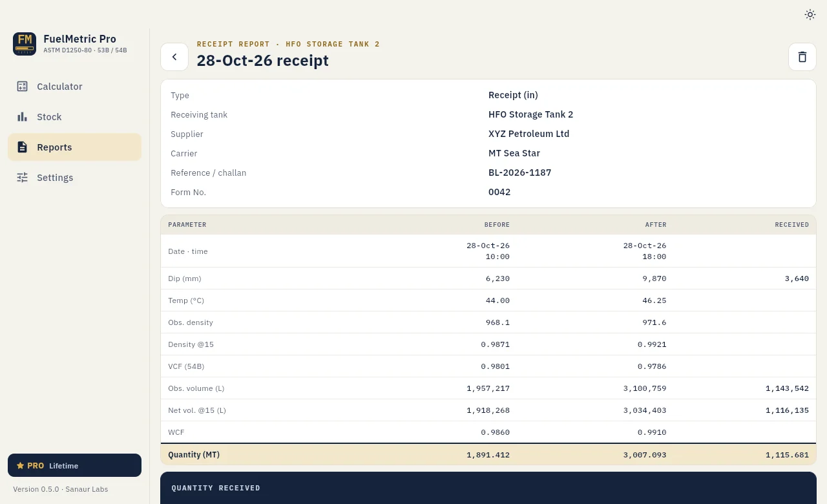827x504 pixels.
Task: Click the before obs. density 968.1
Action: point(497,322)
